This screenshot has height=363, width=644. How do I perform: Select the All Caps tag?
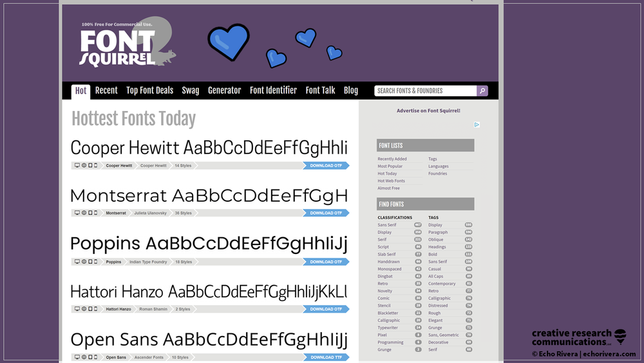pos(435,276)
